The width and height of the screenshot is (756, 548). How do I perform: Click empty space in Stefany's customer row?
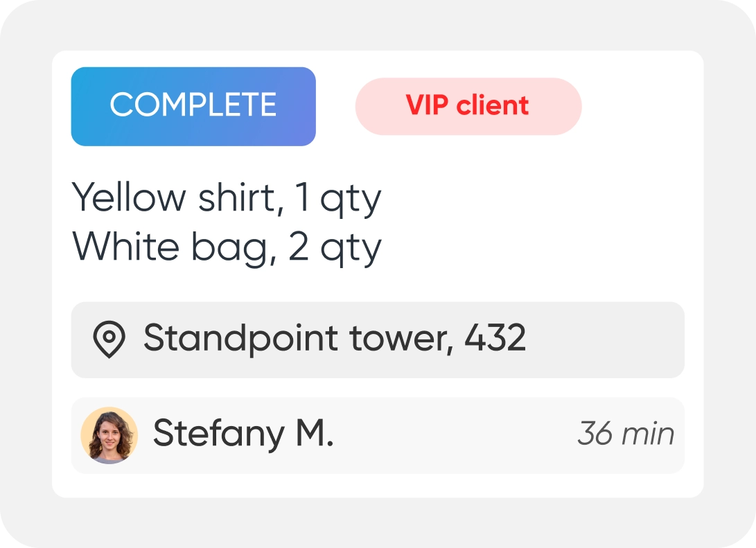(450, 435)
